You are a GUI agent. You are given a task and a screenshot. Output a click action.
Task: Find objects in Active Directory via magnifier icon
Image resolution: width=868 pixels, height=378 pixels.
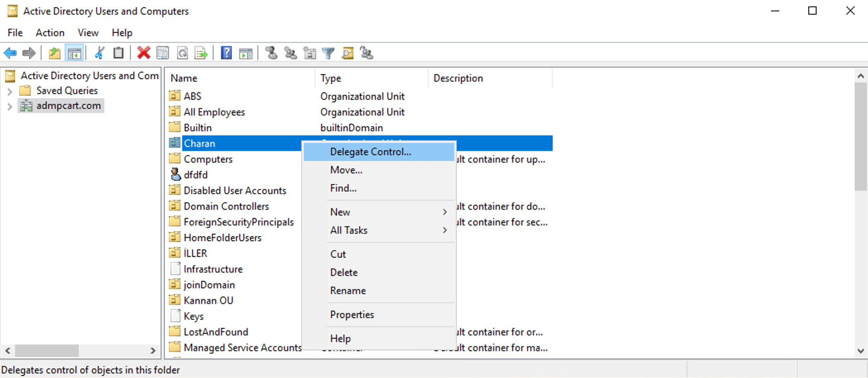tap(348, 53)
